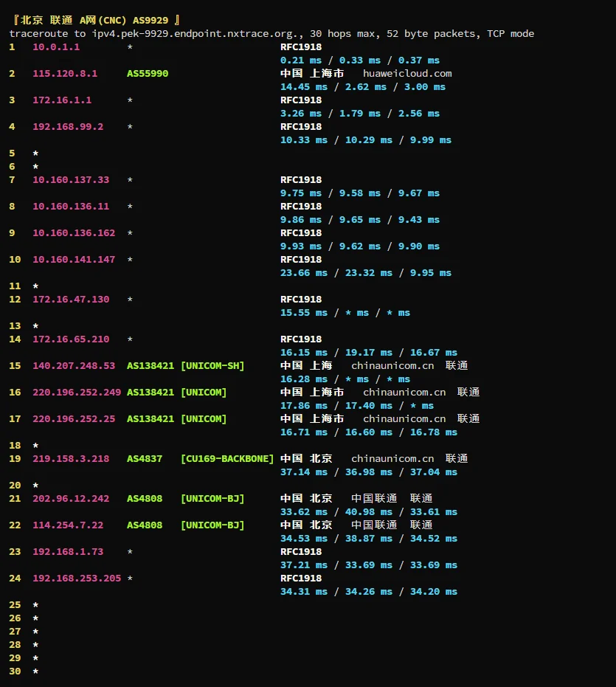The width and height of the screenshot is (616, 687).
Task: Click the latency value 9.75 ms
Action: [300, 193]
